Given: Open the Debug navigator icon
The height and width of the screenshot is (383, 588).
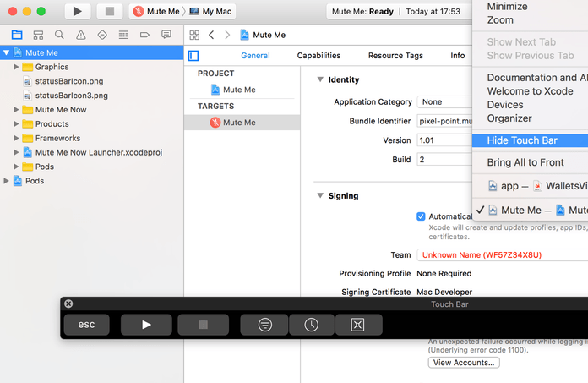Looking at the screenshot, I should (x=123, y=35).
